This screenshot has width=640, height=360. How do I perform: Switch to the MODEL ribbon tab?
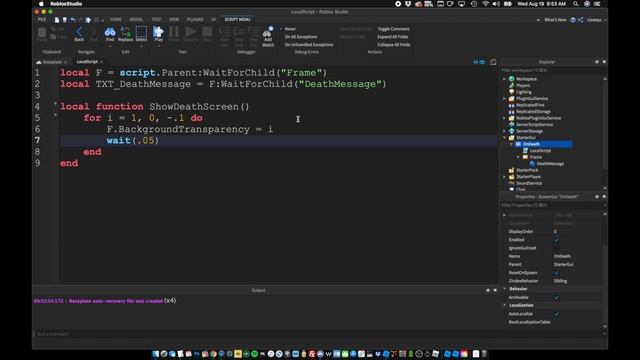pyautogui.click(x=136, y=20)
